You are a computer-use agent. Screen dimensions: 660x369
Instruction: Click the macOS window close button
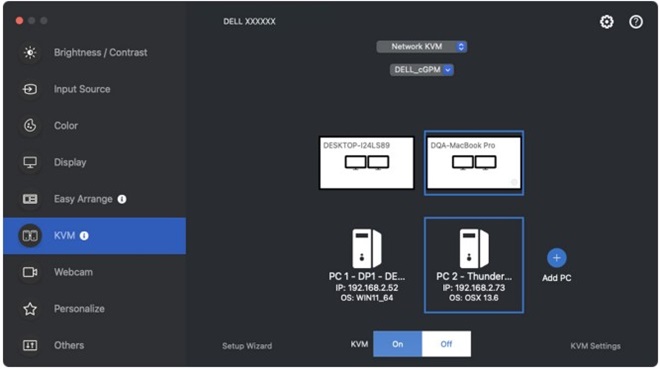(19, 21)
